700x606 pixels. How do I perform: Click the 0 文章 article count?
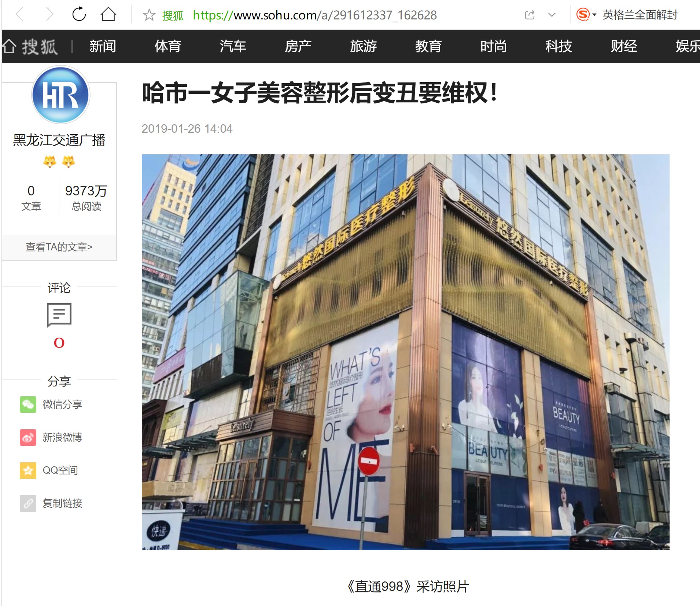(x=31, y=198)
